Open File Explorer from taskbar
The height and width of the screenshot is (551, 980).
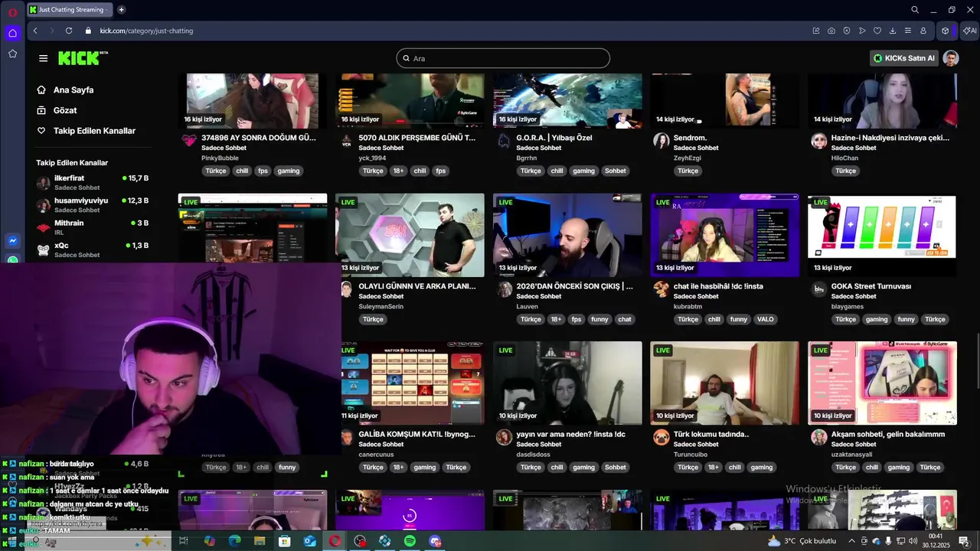pyautogui.click(x=260, y=541)
